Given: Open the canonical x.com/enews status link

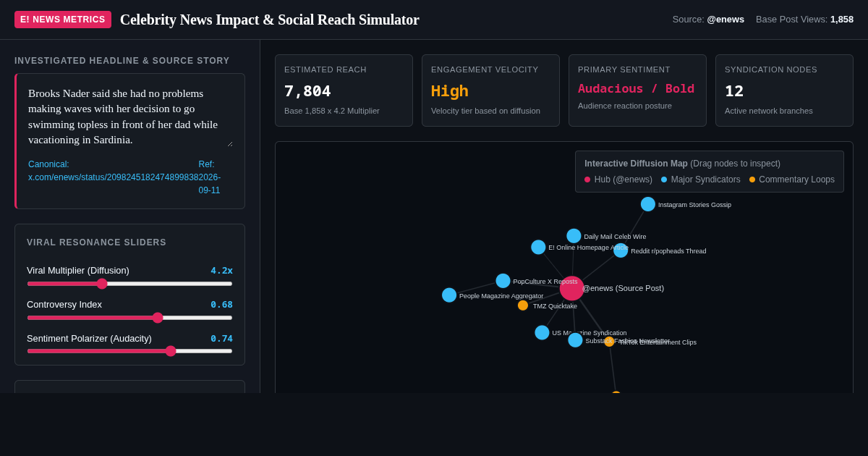Looking at the screenshot, I should tap(113, 171).
